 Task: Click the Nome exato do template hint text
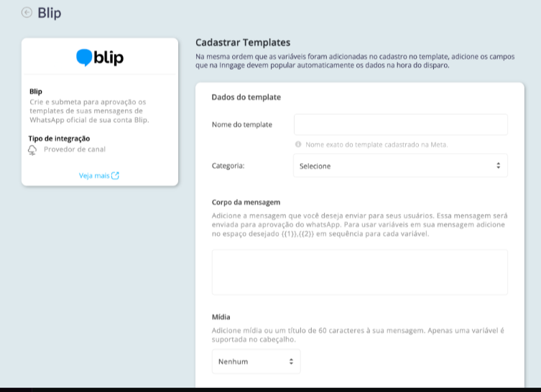(376, 144)
